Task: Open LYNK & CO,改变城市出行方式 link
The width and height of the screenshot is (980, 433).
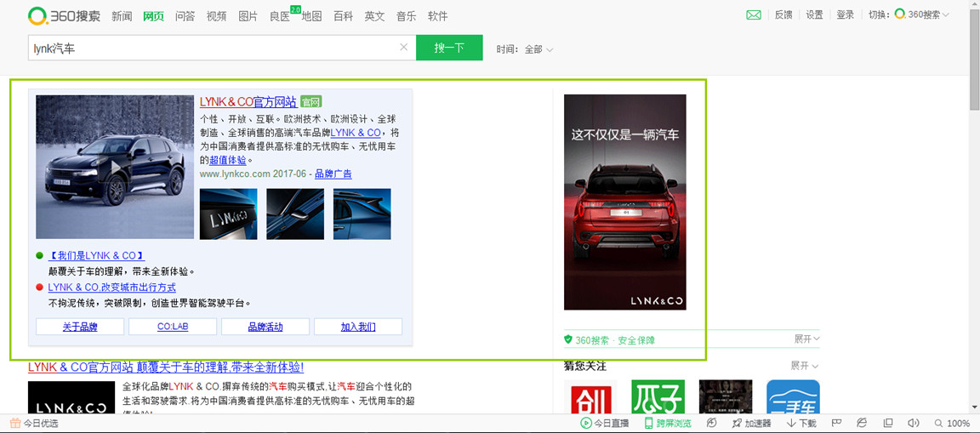Action: click(112, 288)
